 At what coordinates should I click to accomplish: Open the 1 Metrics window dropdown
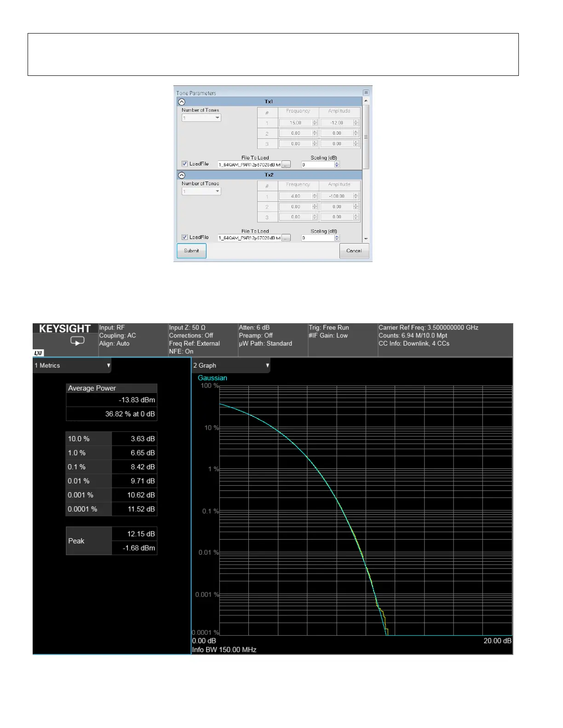pyautogui.click(x=109, y=366)
